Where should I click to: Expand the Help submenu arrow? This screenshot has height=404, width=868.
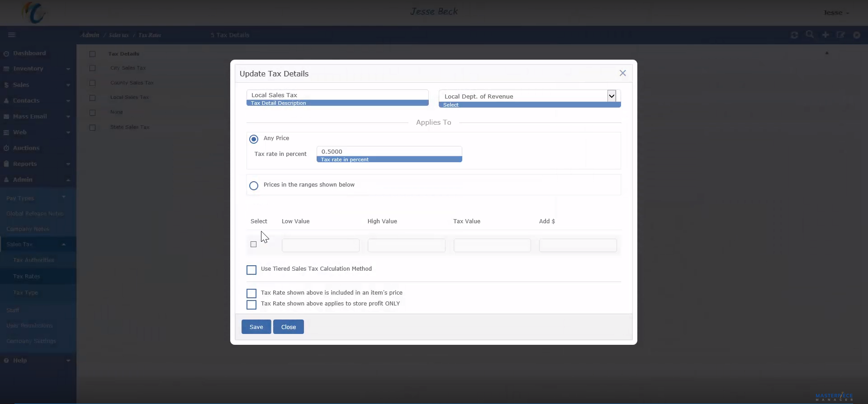(68, 361)
